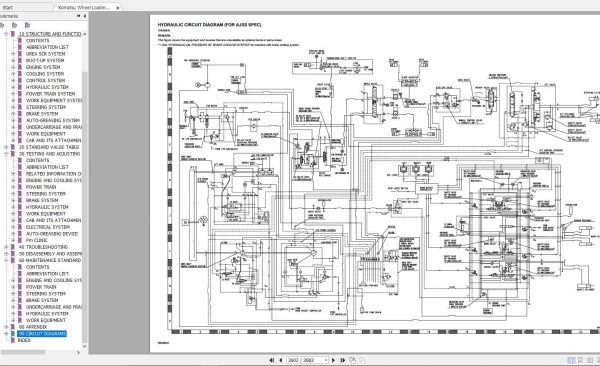Screen dimensions: 600x366
Task: Expand the 20 STANDARD VALUE TABLE section
Action: 6,147
